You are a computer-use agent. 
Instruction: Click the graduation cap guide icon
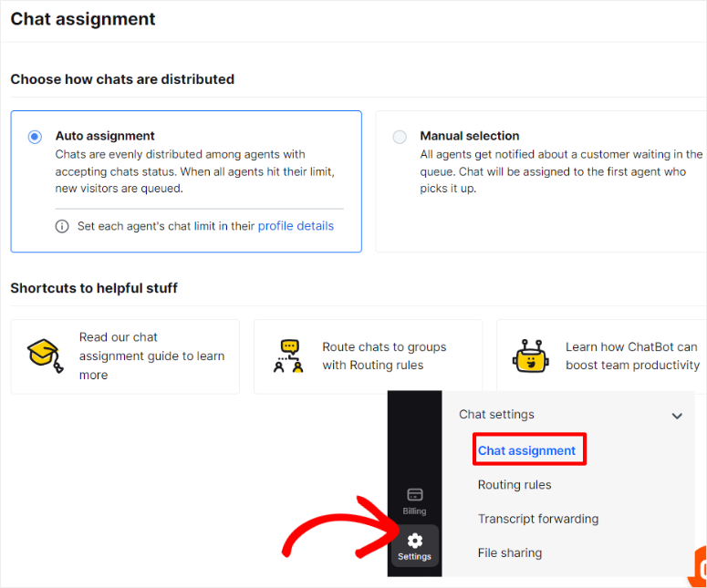point(45,356)
